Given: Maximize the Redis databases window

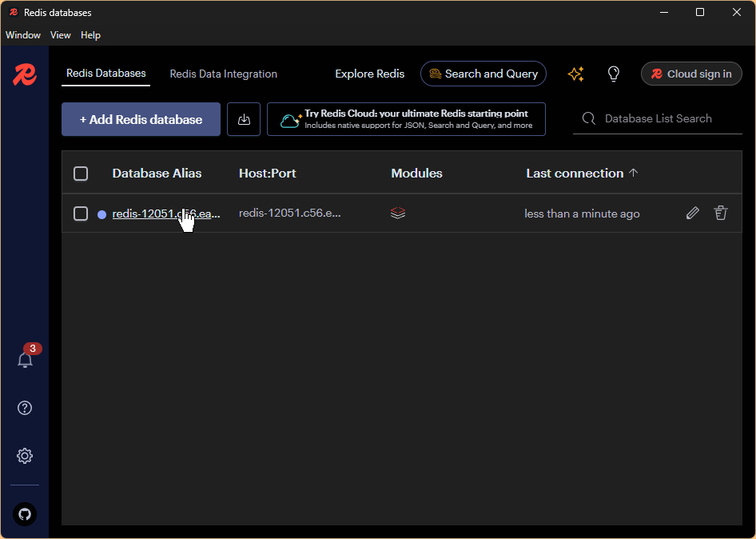Looking at the screenshot, I should [700, 12].
